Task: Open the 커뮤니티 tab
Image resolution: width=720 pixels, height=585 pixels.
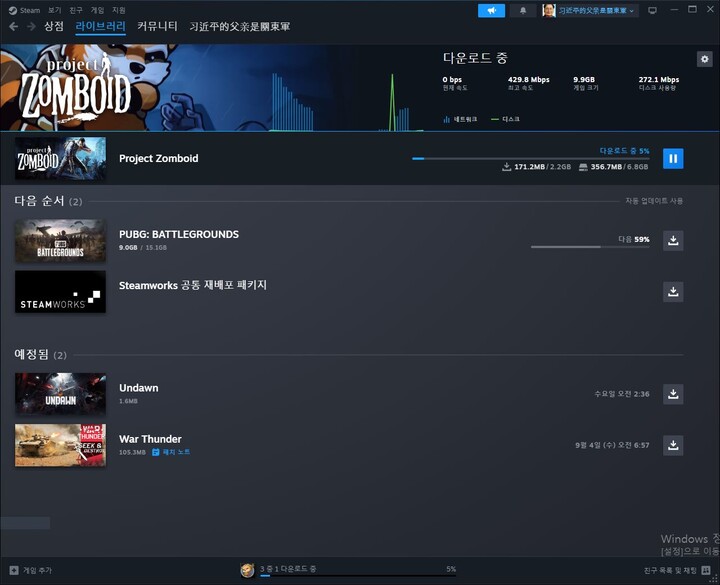Action: click(157, 26)
